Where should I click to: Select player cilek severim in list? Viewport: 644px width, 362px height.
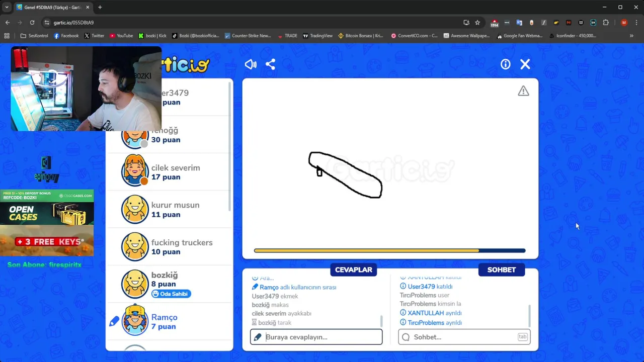click(169, 172)
